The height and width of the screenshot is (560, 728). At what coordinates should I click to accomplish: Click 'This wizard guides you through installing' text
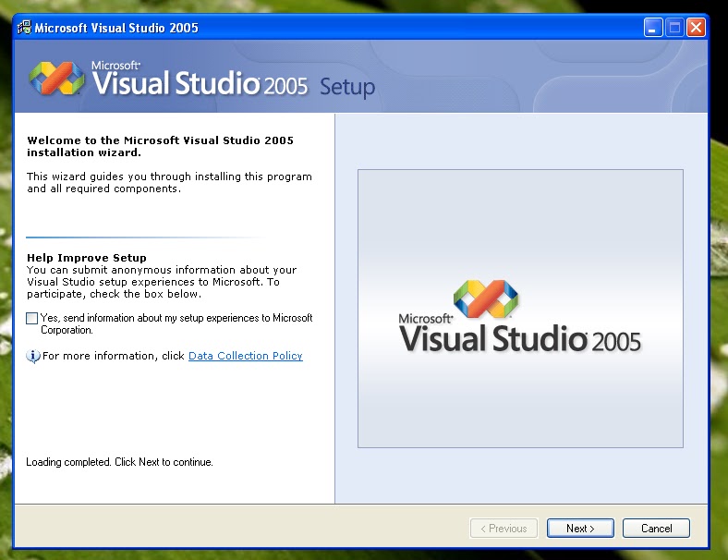click(x=169, y=182)
